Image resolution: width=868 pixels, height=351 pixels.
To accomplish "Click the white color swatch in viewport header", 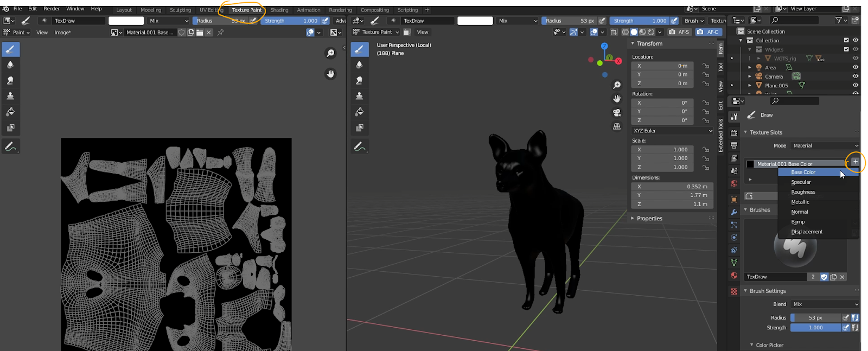I will 475,21.
